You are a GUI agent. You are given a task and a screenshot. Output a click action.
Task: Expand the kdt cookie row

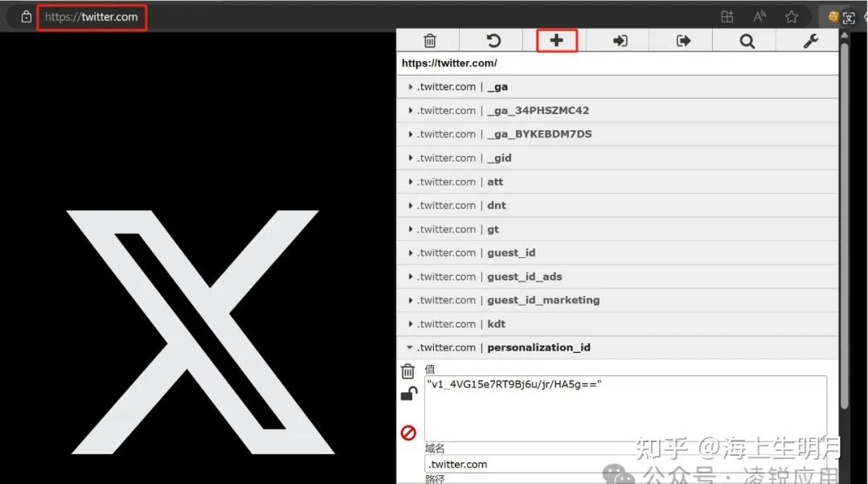point(617,324)
